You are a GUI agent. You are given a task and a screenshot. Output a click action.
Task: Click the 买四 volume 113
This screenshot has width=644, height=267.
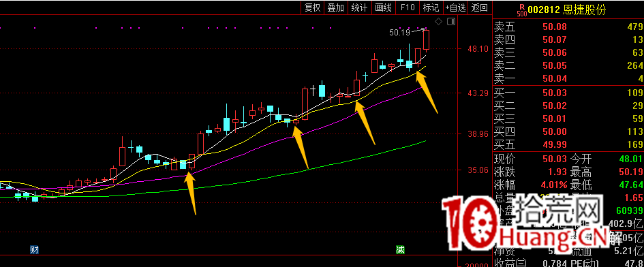pos(634,132)
